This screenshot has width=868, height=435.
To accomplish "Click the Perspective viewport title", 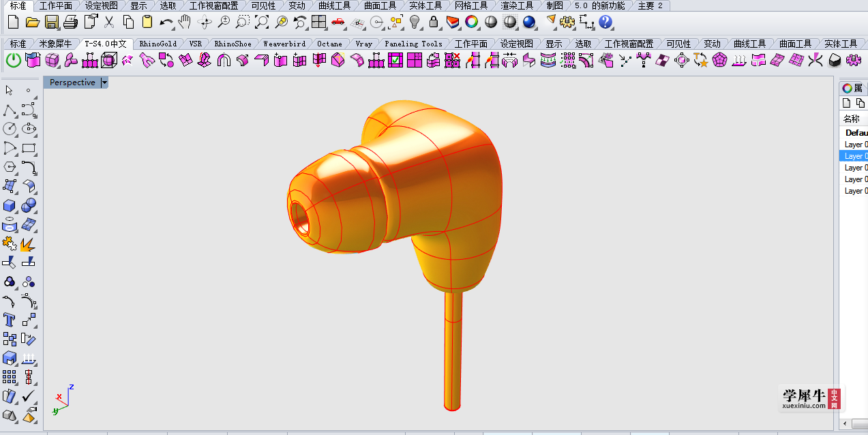I will (x=72, y=82).
